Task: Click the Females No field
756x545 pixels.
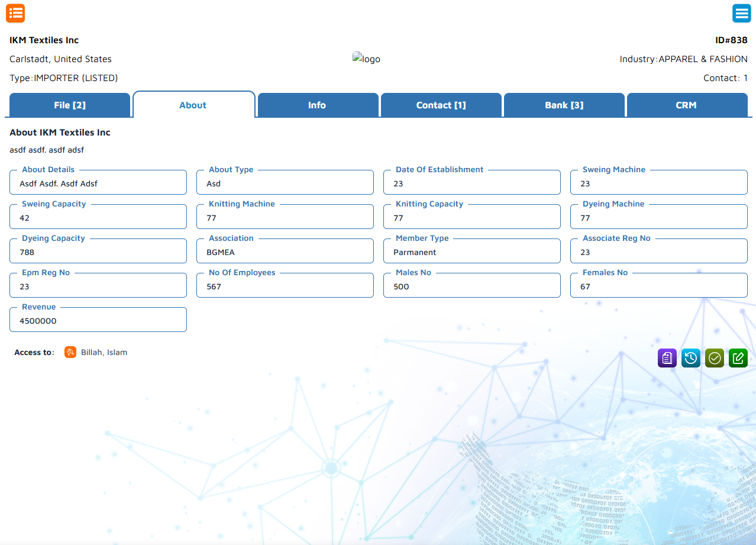Action: [659, 285]
